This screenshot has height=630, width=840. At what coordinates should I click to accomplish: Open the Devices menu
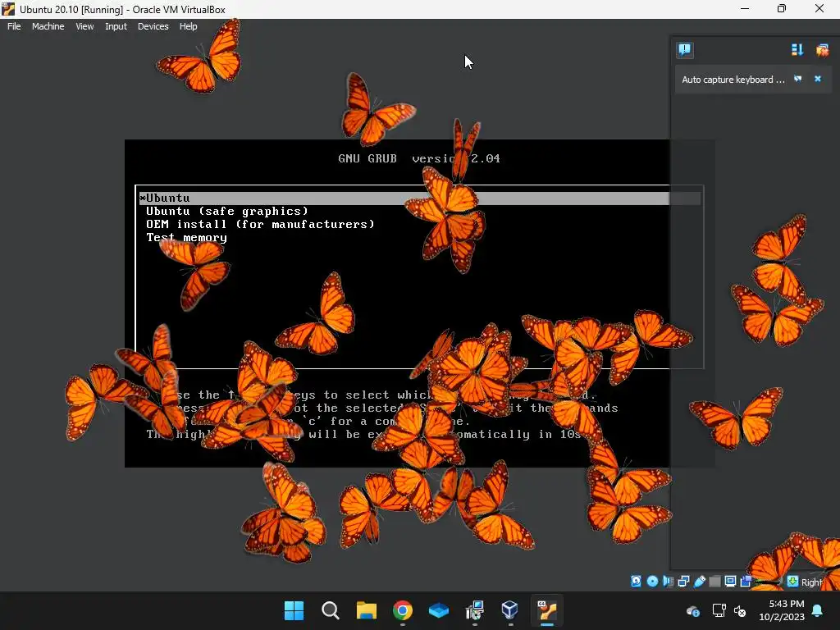pos(153,26)
